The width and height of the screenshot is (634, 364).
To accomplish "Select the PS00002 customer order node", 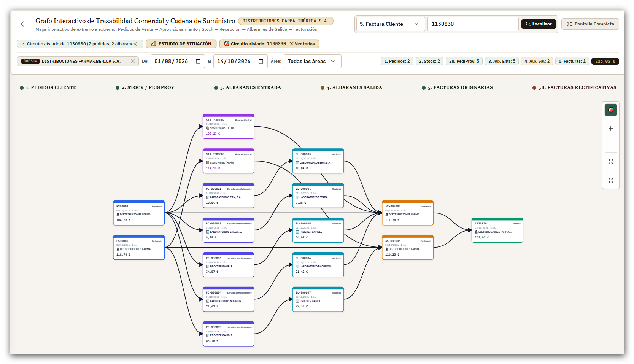I will click(139, 213).
